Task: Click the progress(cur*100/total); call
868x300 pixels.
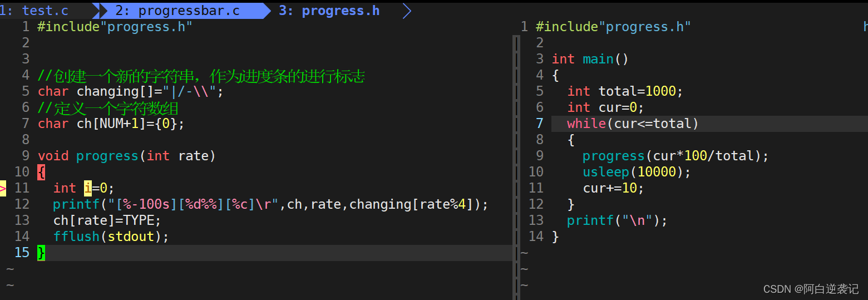Action: click(675, 156)
